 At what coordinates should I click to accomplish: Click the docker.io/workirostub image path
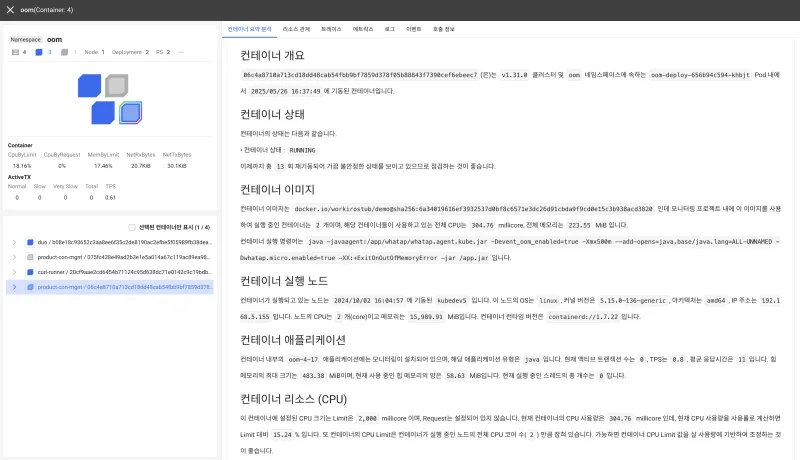pyautogui.click(x=473, y=209)
